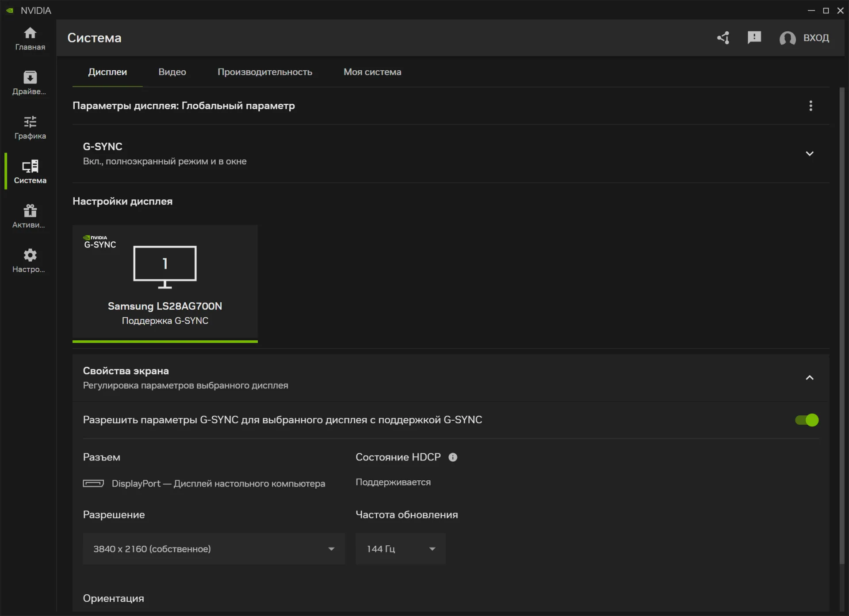Viewport: 849px width, 616px height.
Task: Minimize the NVIDIA window
Action: 811,10
